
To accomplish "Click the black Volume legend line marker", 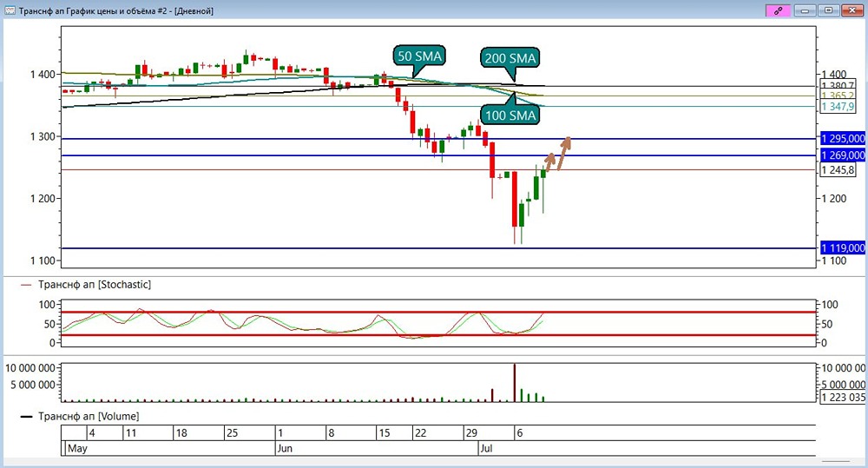I will click(26, 417).
